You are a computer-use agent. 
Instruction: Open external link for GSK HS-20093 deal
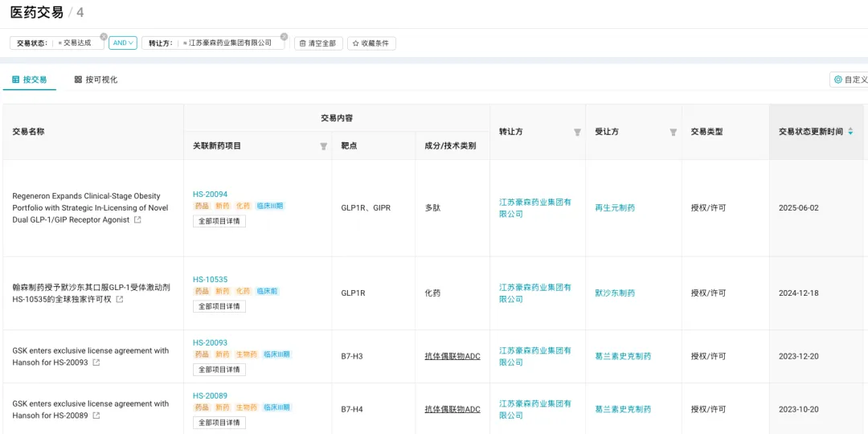(x=96, y=363)
